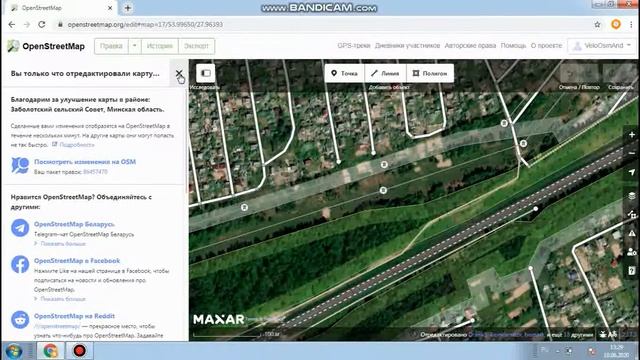
Task: Open editor preferences panel icon
Action: pyautogui.click(x=631, y=252)
